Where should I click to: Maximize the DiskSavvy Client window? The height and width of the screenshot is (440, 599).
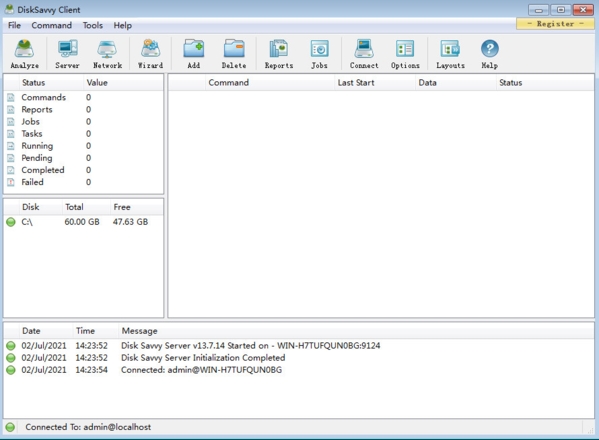click(x=560, y=10)
